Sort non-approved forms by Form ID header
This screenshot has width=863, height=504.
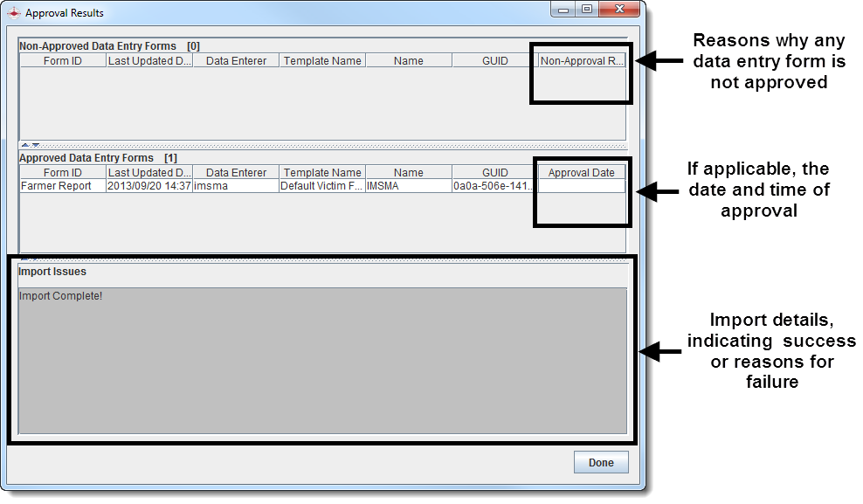[62, 61]
